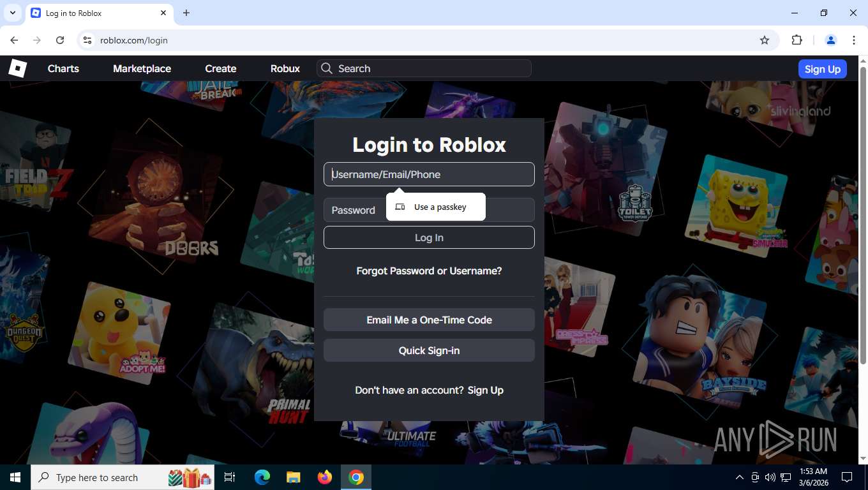868x490 pixels.
Task: Select Chrome icon on taskbar
Action: (356, 477)
